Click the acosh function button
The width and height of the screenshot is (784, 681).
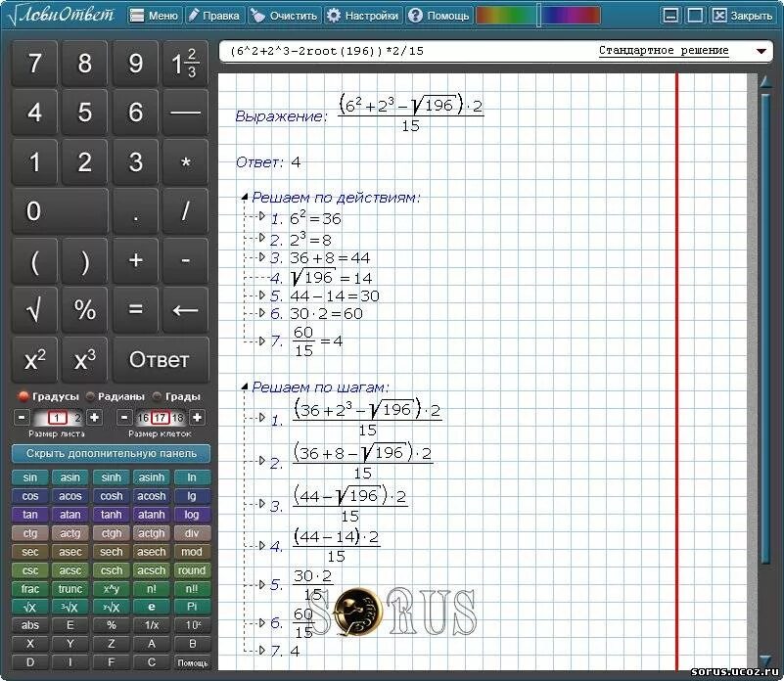[x=152, y=496]
